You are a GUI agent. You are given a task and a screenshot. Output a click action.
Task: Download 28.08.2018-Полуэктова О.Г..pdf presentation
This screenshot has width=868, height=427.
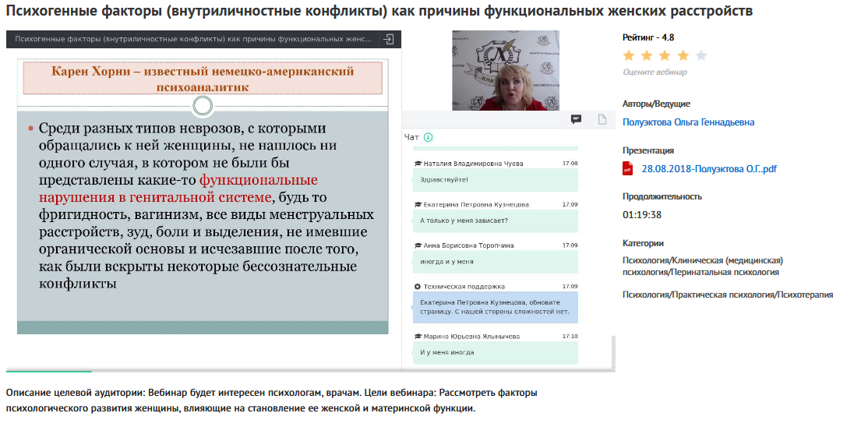click(708, 168)
